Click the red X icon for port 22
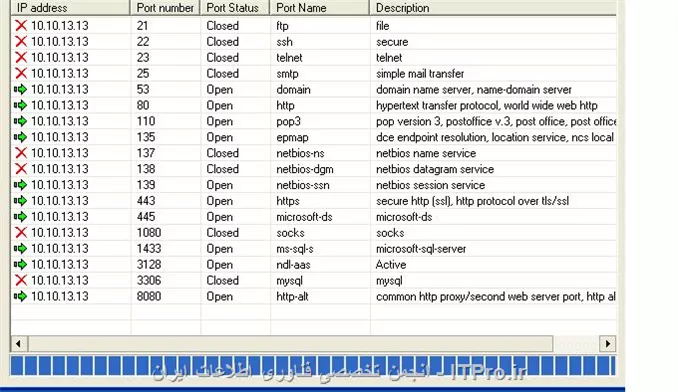678x392 pixels. (x=20, y=41)
